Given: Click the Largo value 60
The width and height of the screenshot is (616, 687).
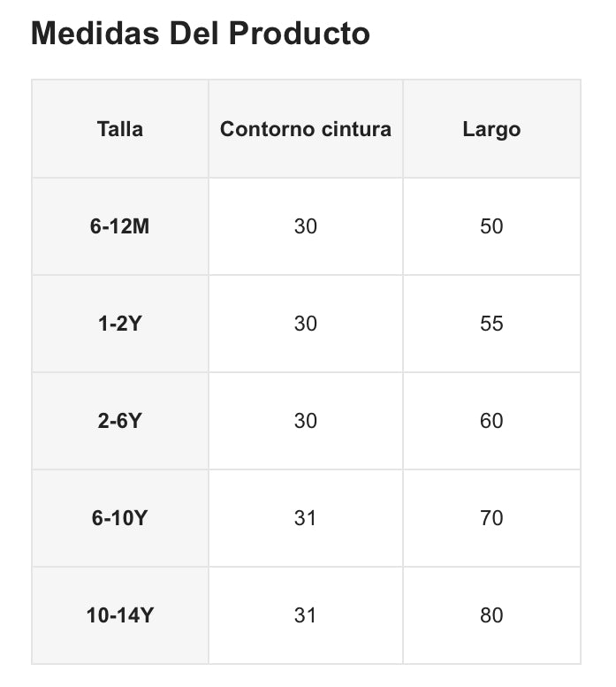Looking at the screenshot, I should (x=491, y=421).
